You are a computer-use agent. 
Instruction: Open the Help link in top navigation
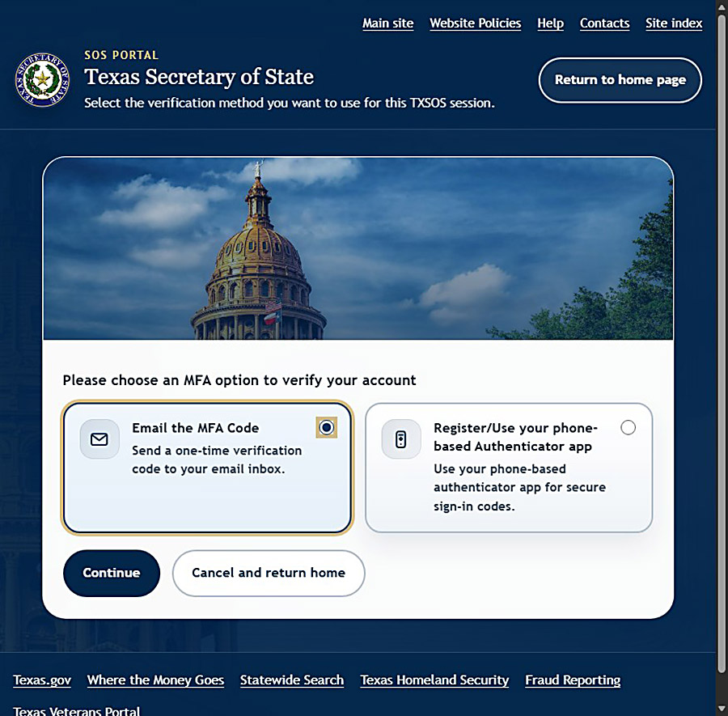point(550,23)
